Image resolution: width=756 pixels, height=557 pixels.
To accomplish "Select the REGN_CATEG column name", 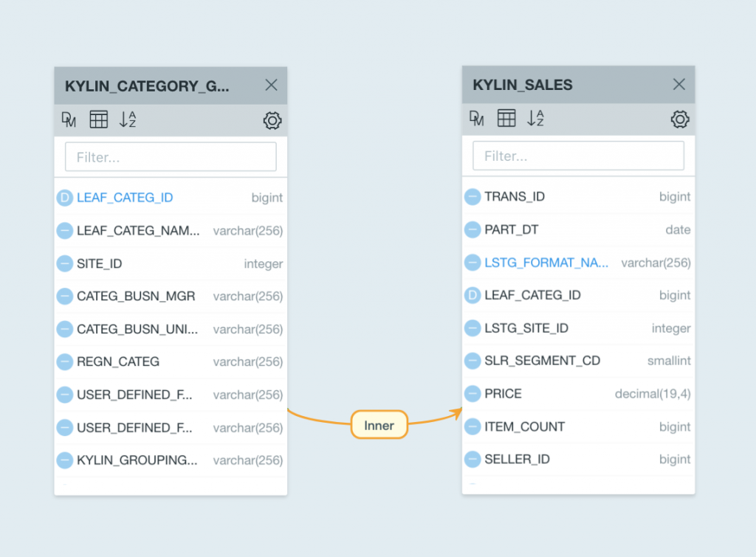I will coord(118,361).
